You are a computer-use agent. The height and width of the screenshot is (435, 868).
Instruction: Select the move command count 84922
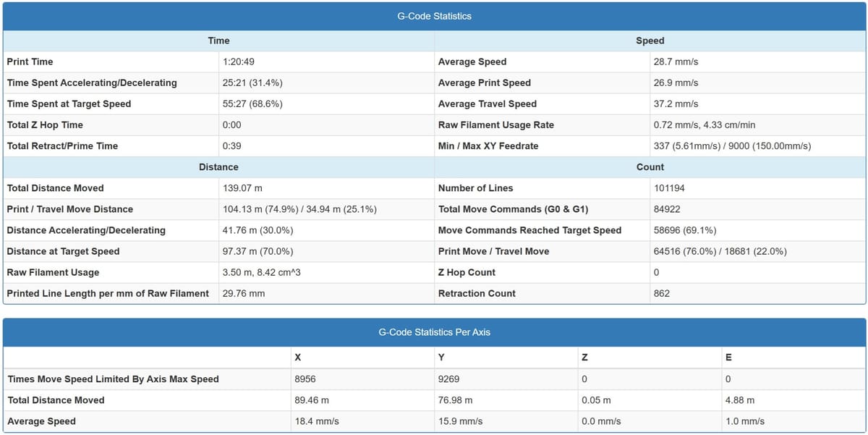coord(666,208)
